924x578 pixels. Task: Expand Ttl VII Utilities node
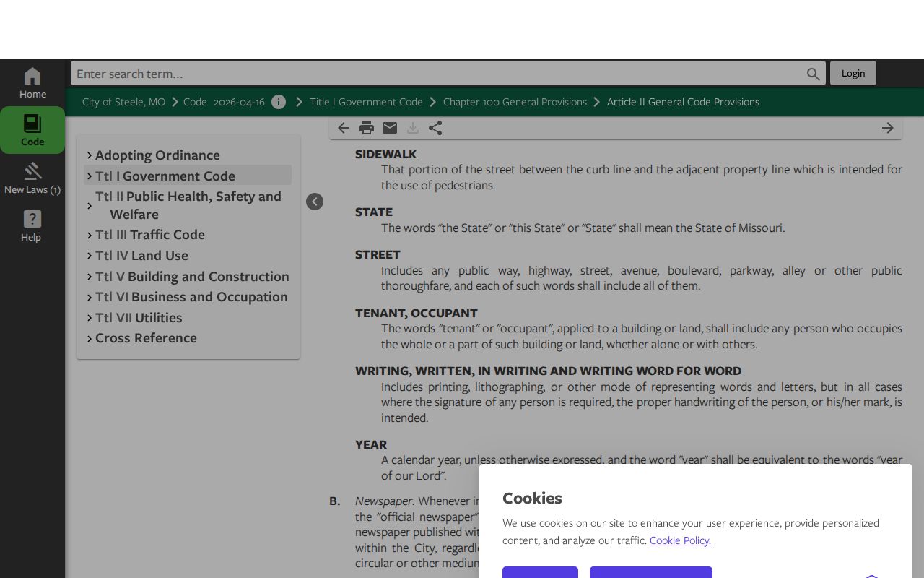(x=90, y=318)
